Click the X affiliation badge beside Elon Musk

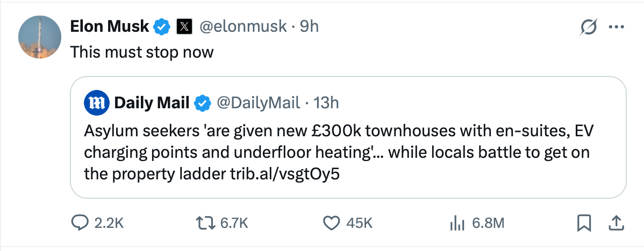(x=184, y=26)
